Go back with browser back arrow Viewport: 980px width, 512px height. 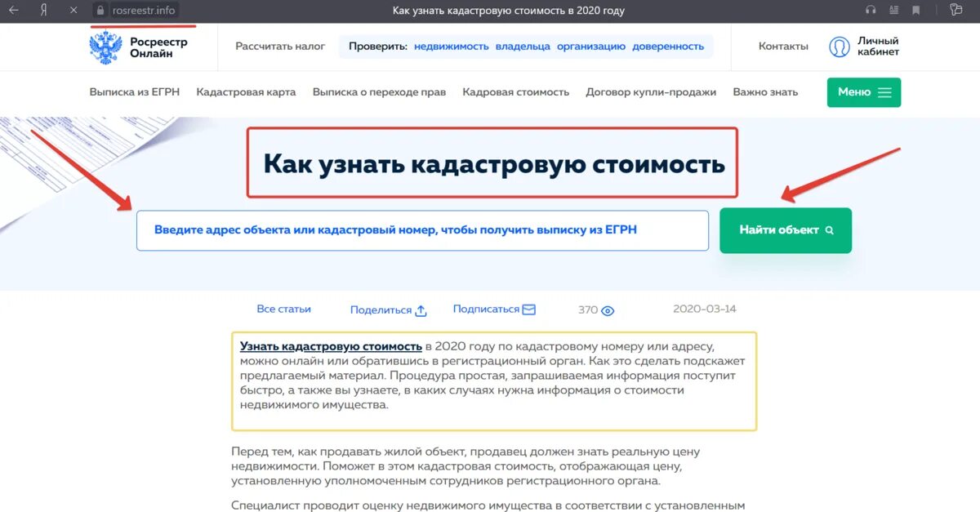13,11
